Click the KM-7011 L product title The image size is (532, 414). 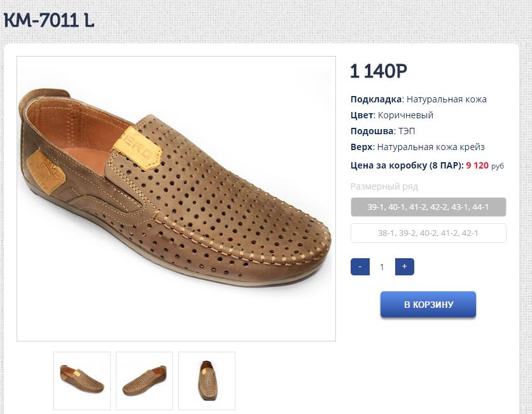point(49,20)
